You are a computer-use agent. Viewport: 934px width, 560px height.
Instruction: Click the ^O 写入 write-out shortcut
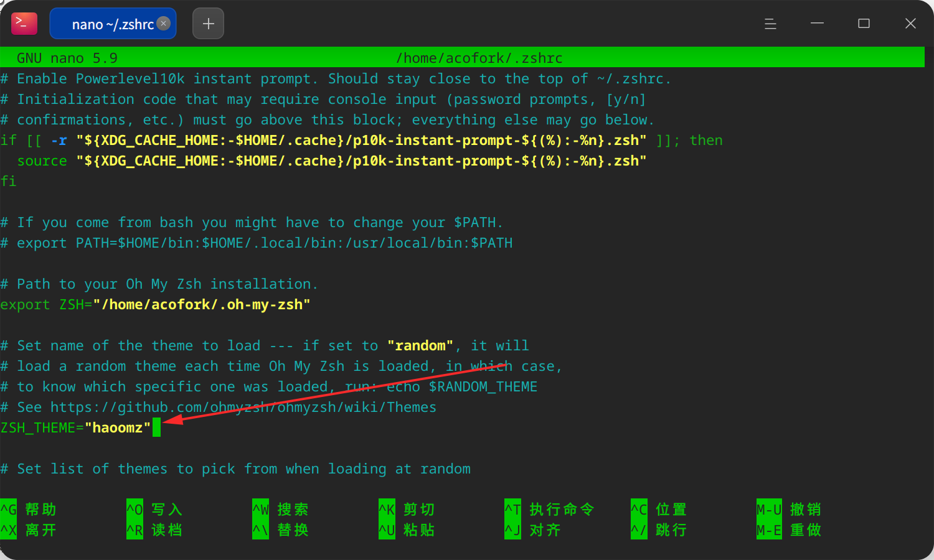tap(154, 509)
